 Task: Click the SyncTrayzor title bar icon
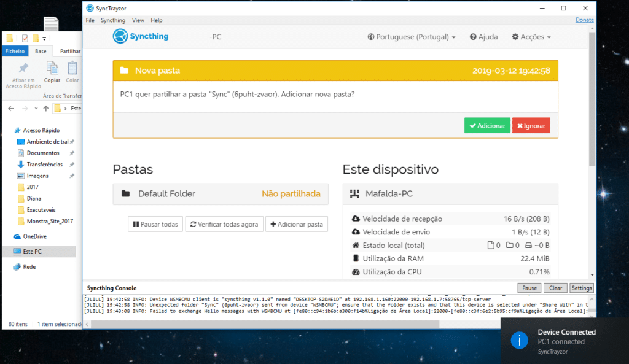click(90, 8)
